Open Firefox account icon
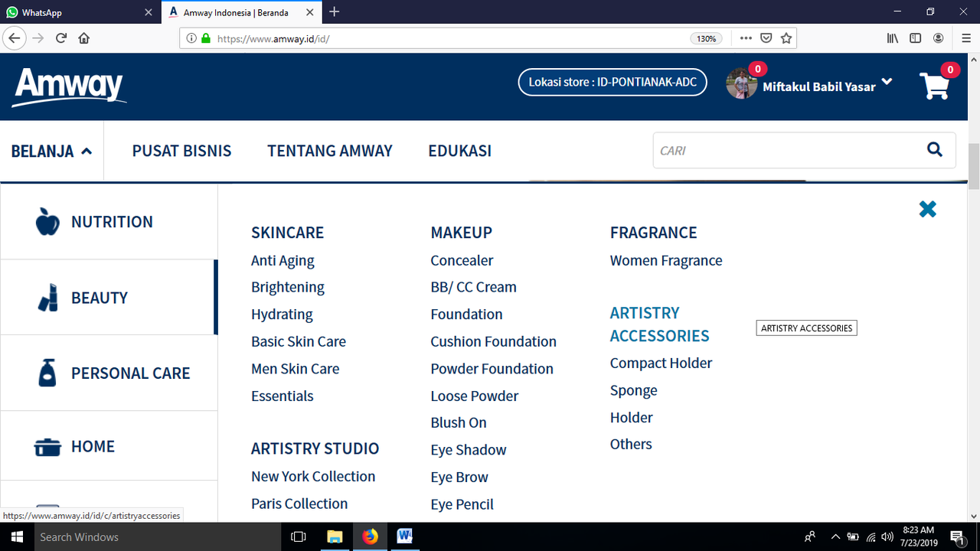The width and height of the screenshot is (980, 551). (x=938, y=38)
